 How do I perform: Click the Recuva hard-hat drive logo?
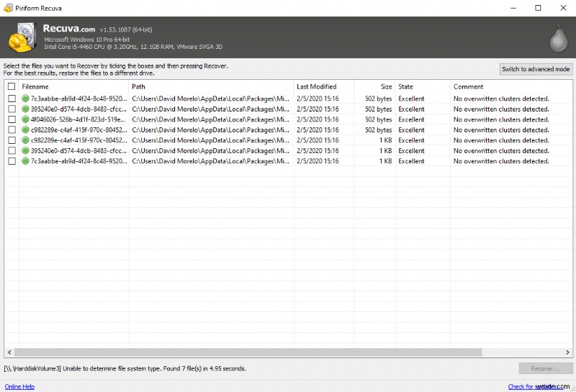pos(22,37)
